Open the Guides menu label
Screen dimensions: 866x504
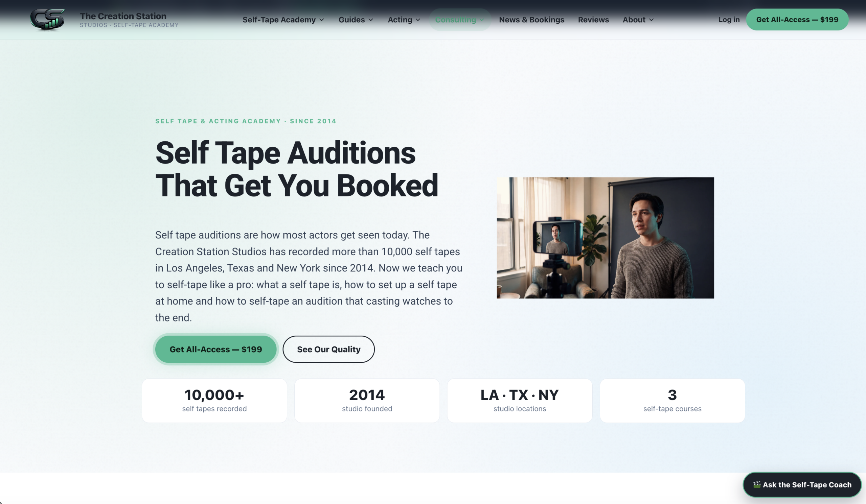tap(351, 20)
